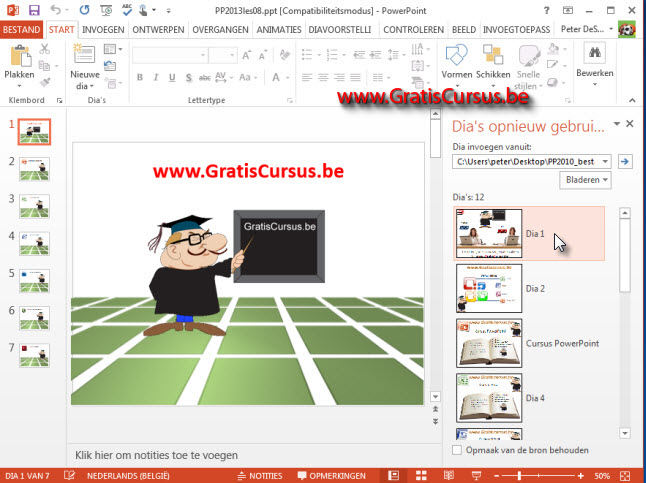The width and height of the screenshot is (646, 483).
Task: Collapse the ribbon with the up chevron
Action: point(632,100)
